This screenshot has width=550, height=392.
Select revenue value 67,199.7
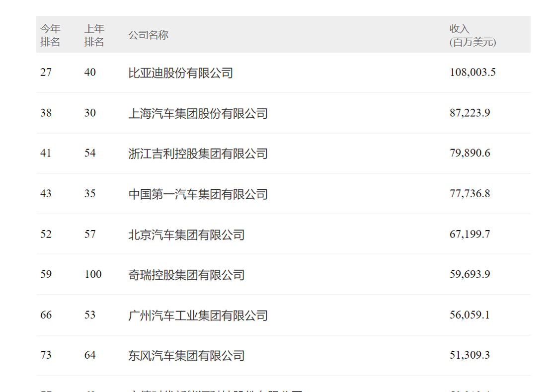[x=470, y=234]
